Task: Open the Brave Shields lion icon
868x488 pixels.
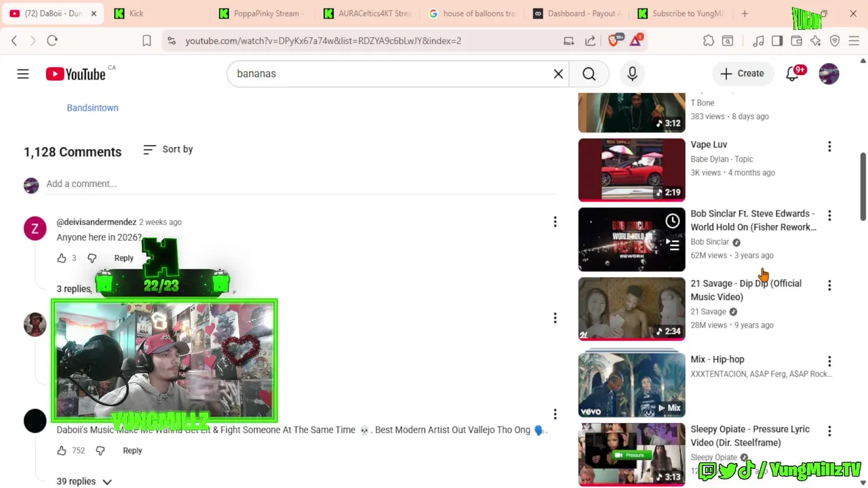Action: click(x=614, y=41)
